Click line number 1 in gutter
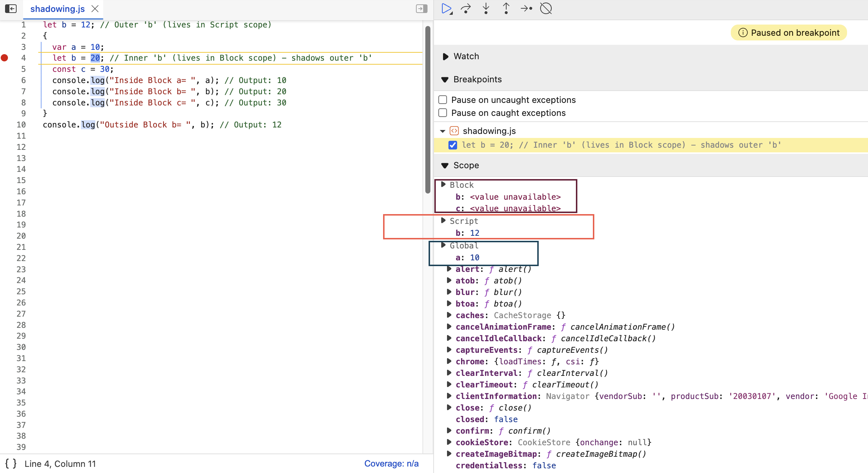Screen dimensions: 868x473 (23, 25)
